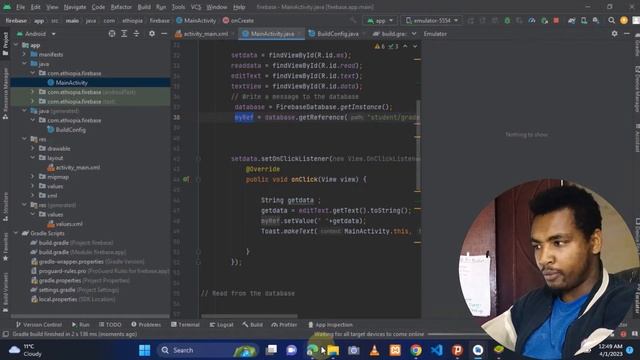Open the Terminal tool window
Image resolution: width=640 pixels, height=360 pixels.
(185, 324)
